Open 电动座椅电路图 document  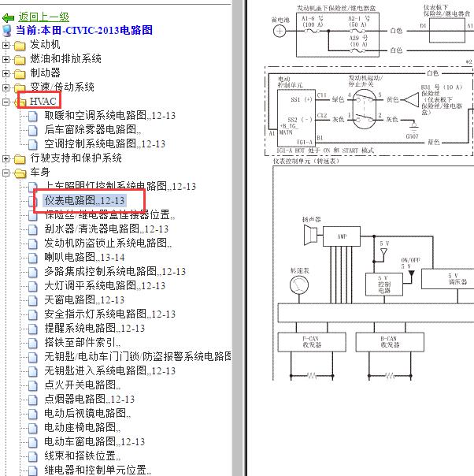tap(82, 427)
